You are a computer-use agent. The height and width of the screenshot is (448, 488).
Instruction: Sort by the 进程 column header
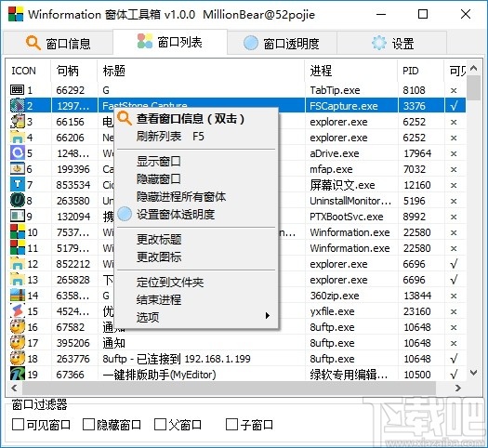[x=351, y=71]
